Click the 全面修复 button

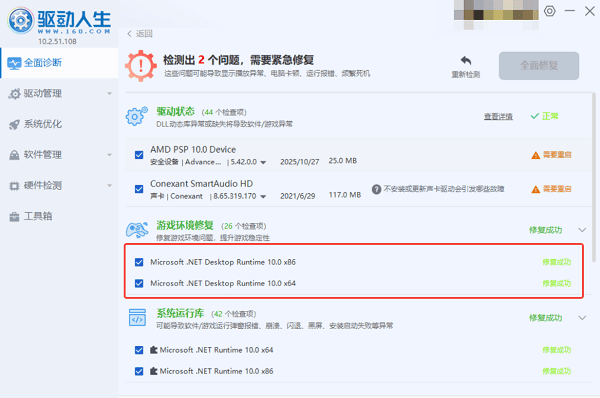pyautogui.click(x=539, y=66)
